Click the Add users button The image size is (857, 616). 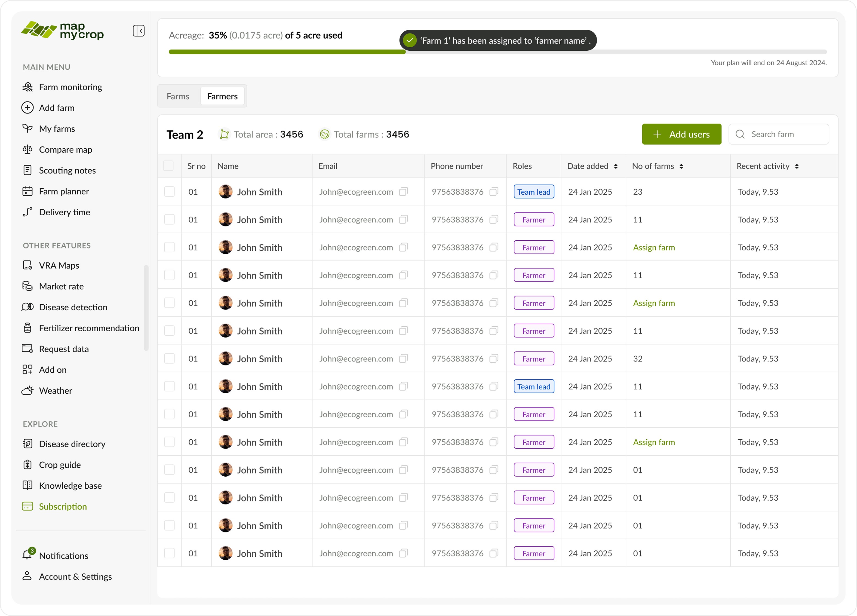click(681, 134)
